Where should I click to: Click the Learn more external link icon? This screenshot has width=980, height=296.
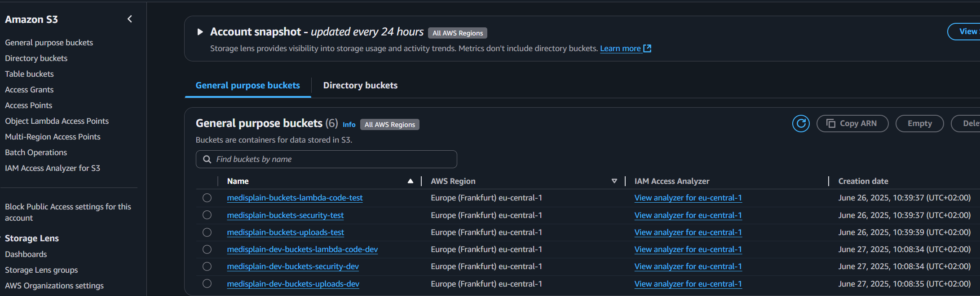[x=647, y=48]
